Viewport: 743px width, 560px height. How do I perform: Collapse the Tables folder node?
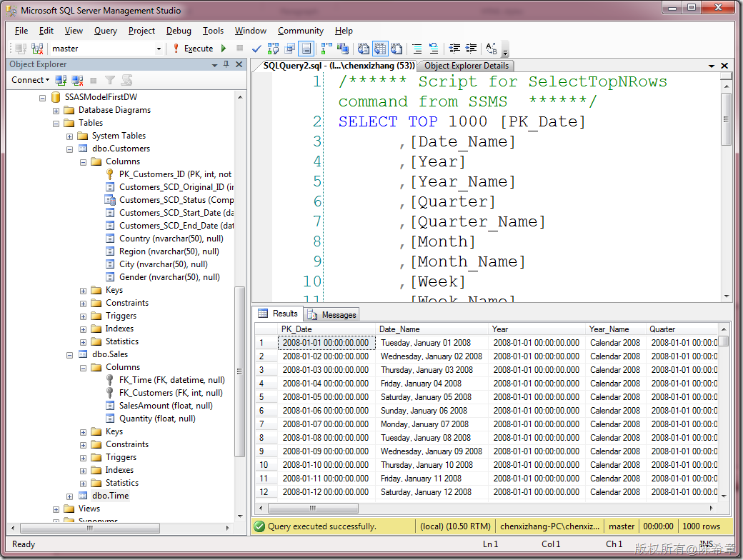[56, 123]
